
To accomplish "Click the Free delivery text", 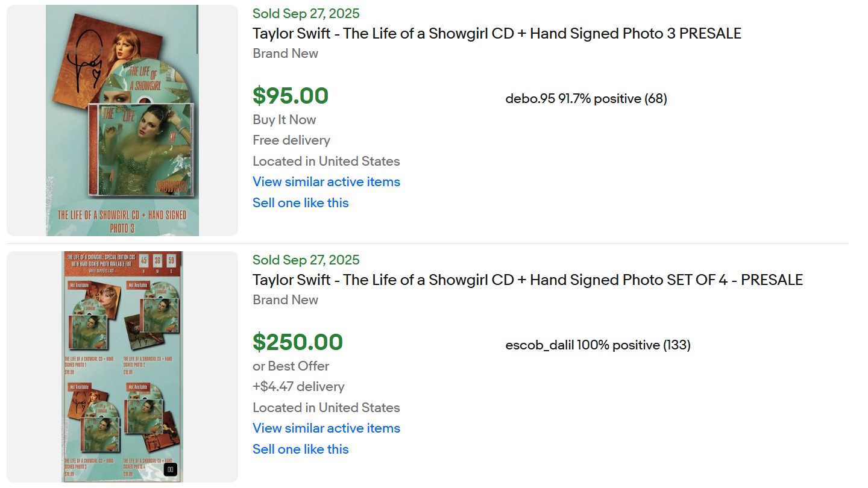I will point(291,140).
